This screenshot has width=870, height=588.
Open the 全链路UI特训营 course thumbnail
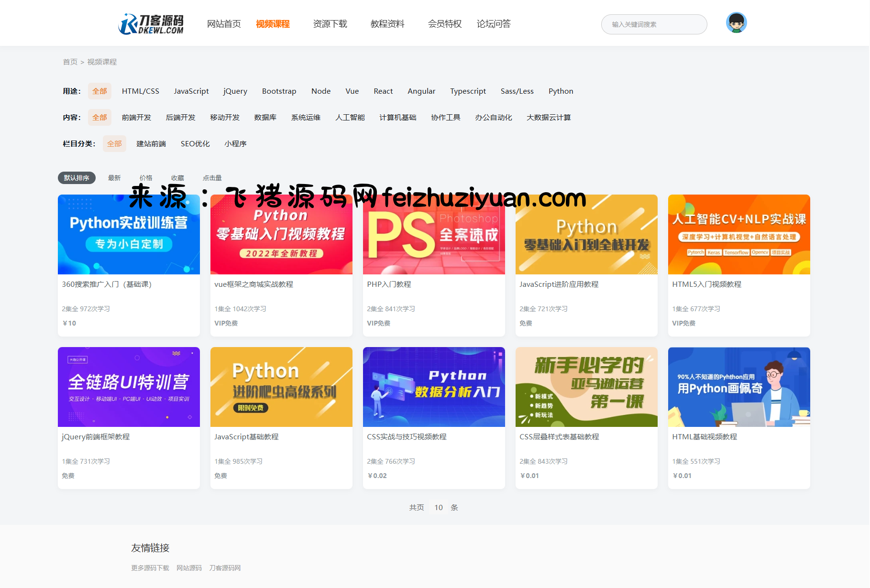click(129, 387)
